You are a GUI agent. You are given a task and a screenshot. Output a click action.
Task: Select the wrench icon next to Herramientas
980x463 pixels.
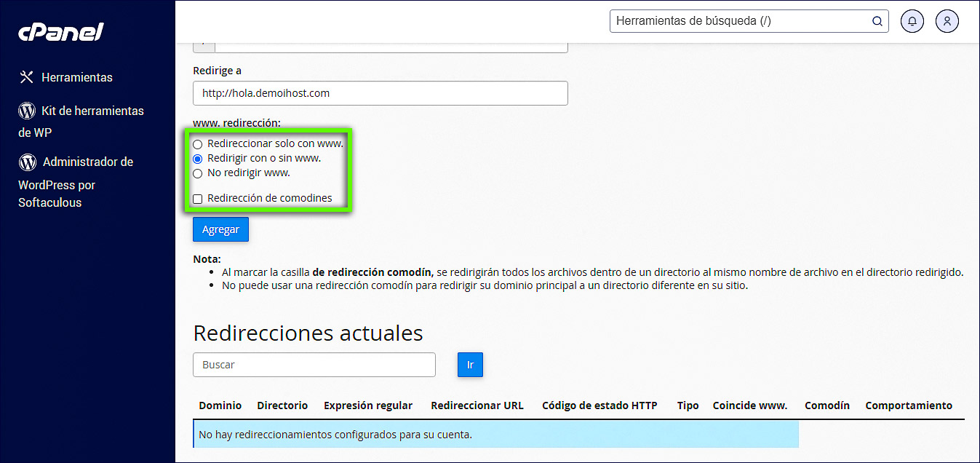coord(26,76)
